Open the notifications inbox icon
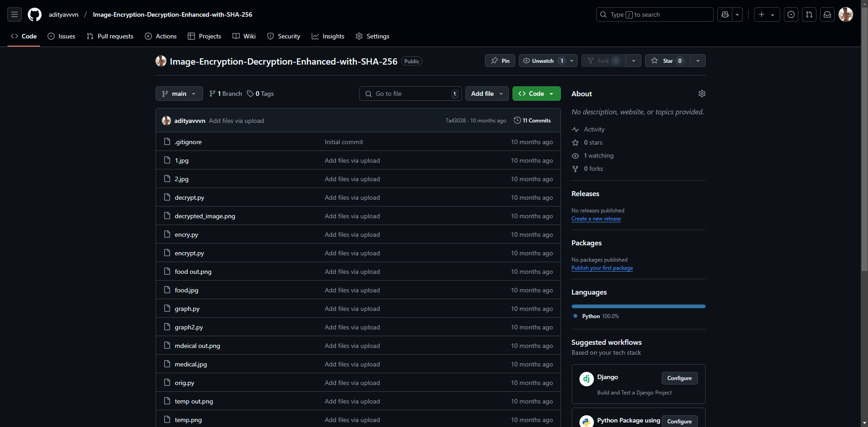The height and width of the screenshot is (427, 868). (x=827, y=14)
